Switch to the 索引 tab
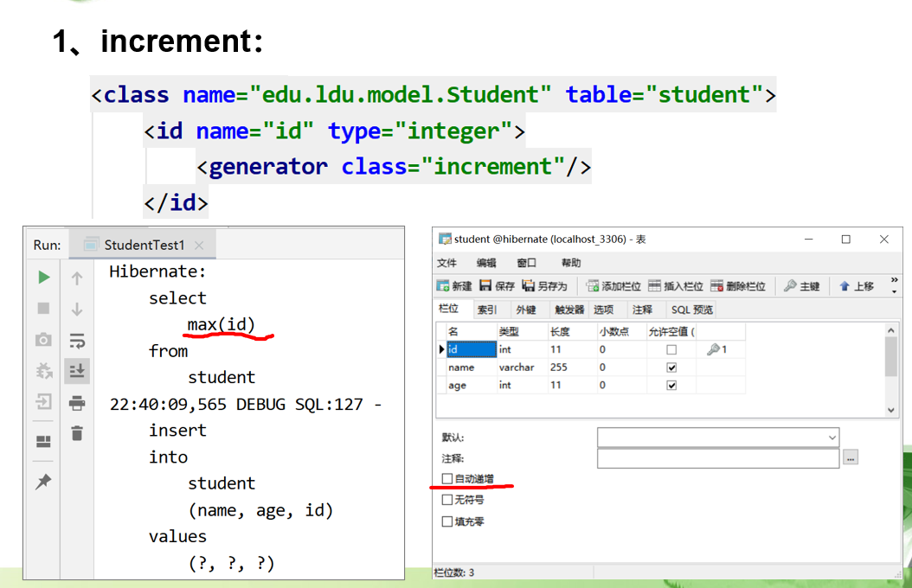 click(x=487, y=310)
